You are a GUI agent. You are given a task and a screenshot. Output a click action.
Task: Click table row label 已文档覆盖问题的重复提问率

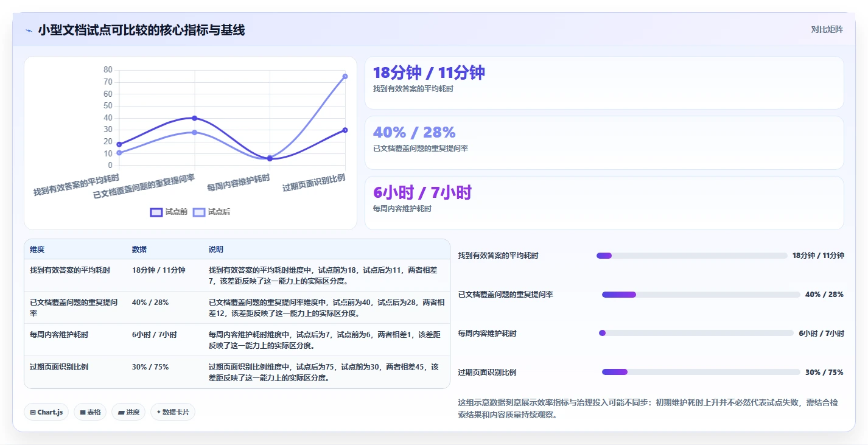coord(74,307)
